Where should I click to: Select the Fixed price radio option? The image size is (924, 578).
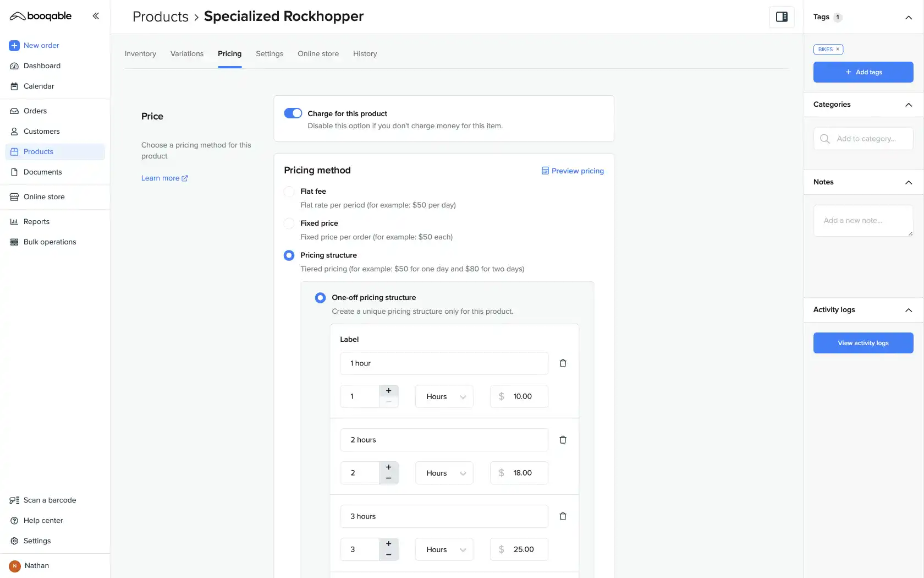coord(289,223)
